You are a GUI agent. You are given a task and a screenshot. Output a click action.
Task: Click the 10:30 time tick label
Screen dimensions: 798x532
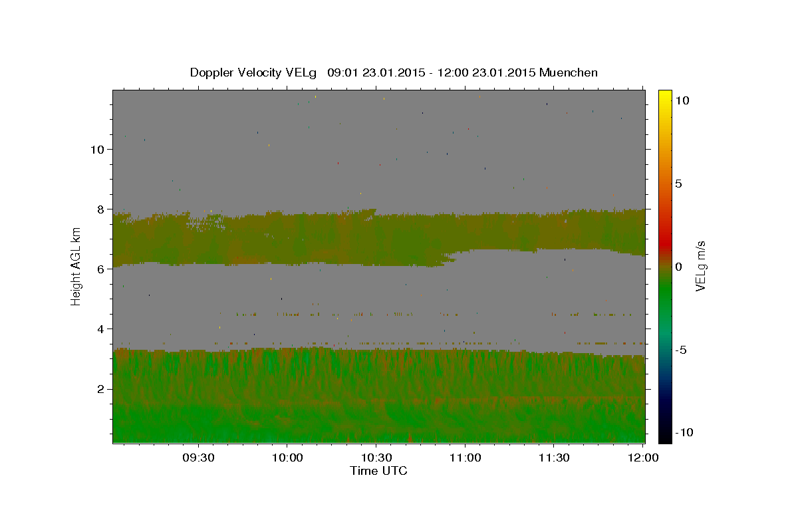[x=376, y=458]
